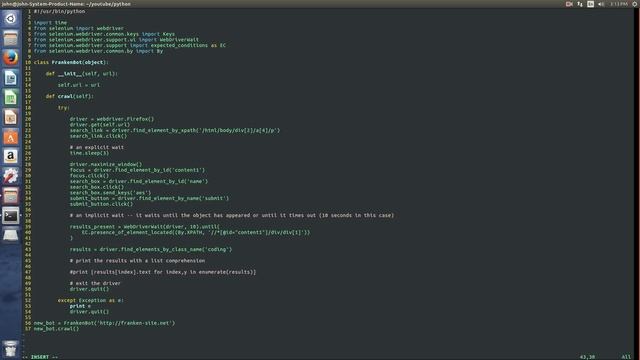
Task: Open LibreOffice Writer from the launcher
Action: click(11, 78)
